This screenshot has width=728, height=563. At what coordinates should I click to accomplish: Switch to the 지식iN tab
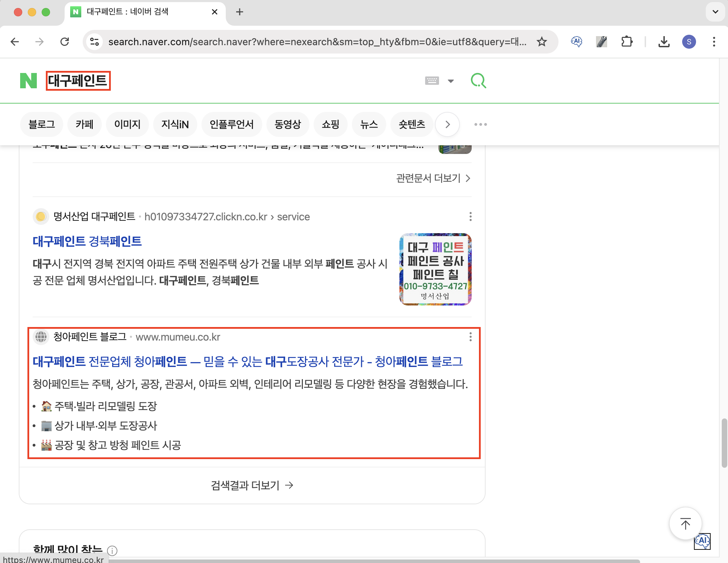coord(175,124)
